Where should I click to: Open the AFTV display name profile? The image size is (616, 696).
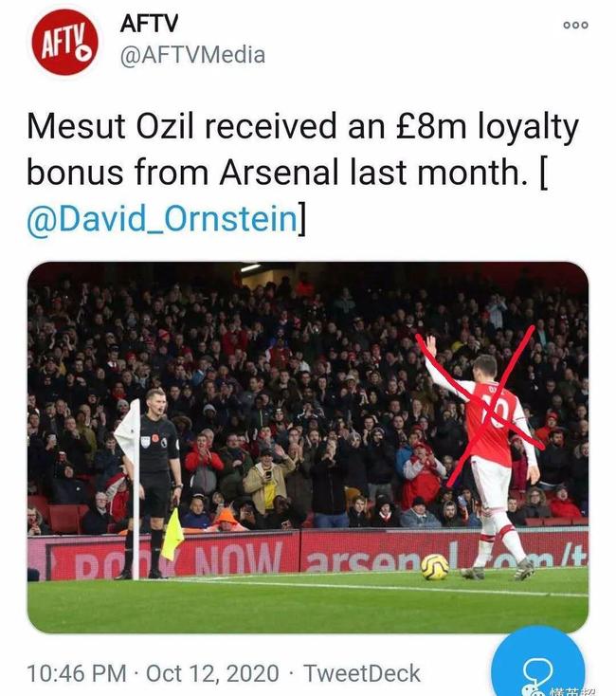(x=147, y=24)
